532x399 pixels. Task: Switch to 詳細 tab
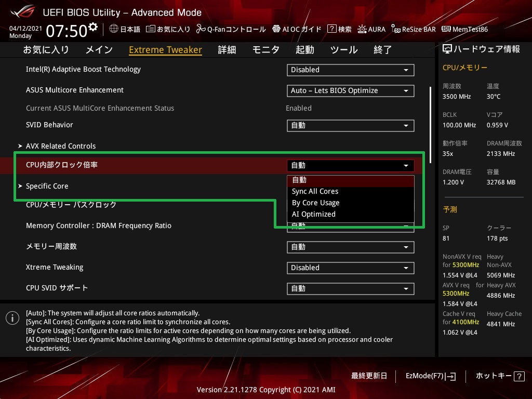[227, 50]
